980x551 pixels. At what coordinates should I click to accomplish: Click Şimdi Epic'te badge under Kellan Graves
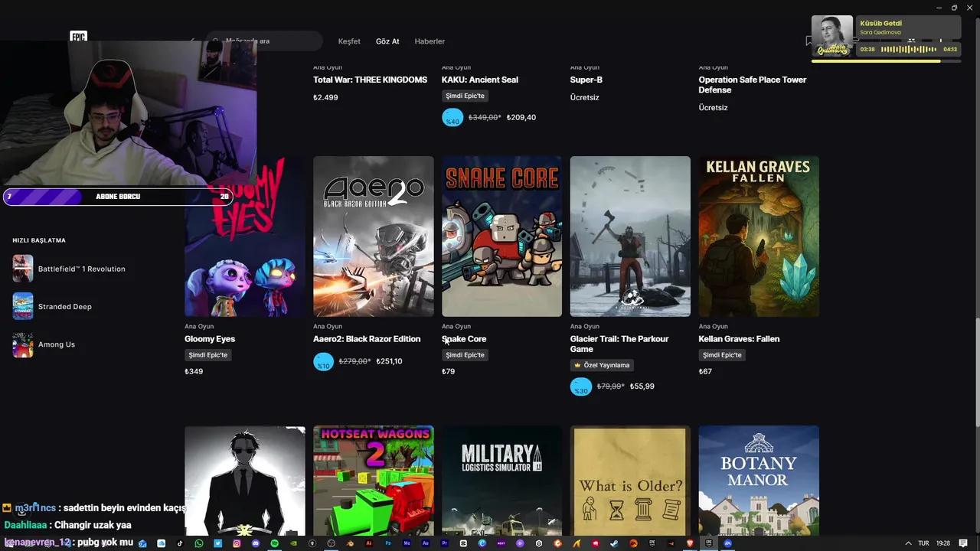722,355
